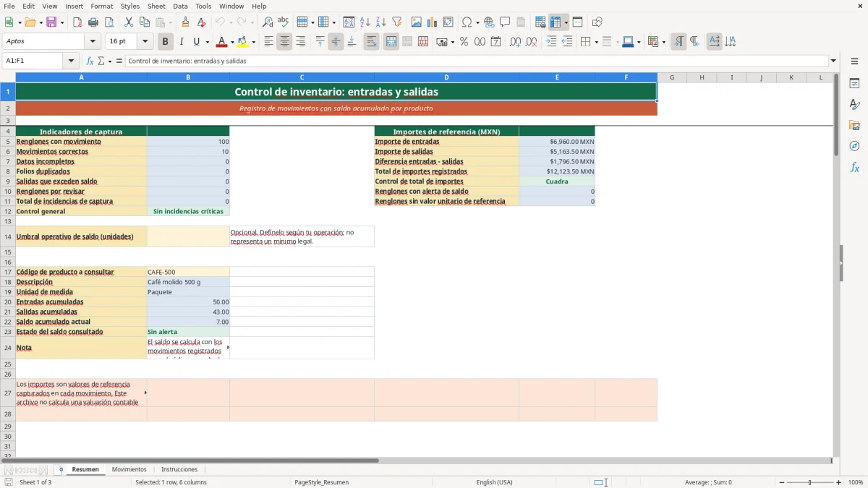Click the 100% zoom level

coord(856,482)
